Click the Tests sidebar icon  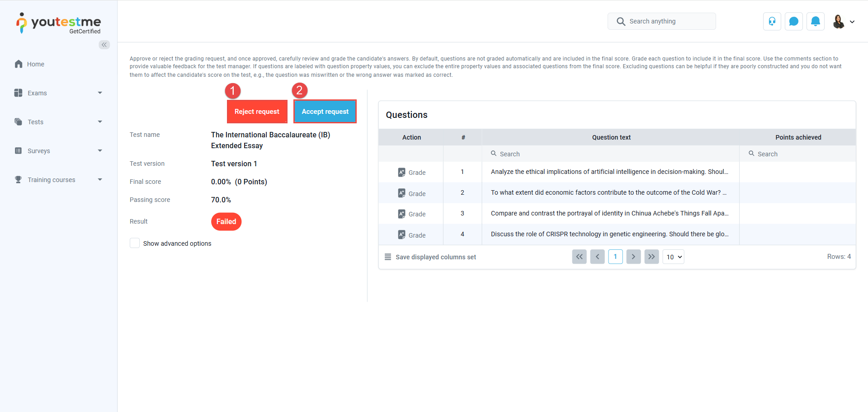tap(19, 122)
